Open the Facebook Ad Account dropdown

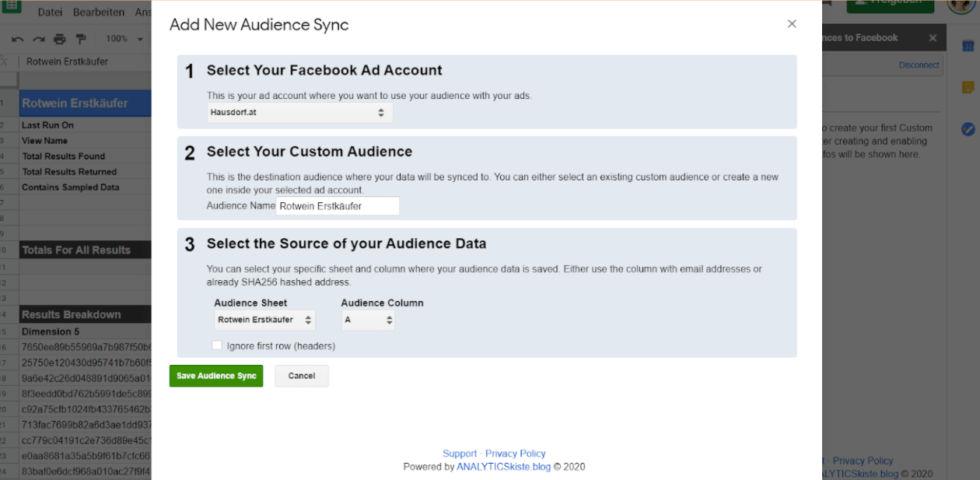click(299, 113)
